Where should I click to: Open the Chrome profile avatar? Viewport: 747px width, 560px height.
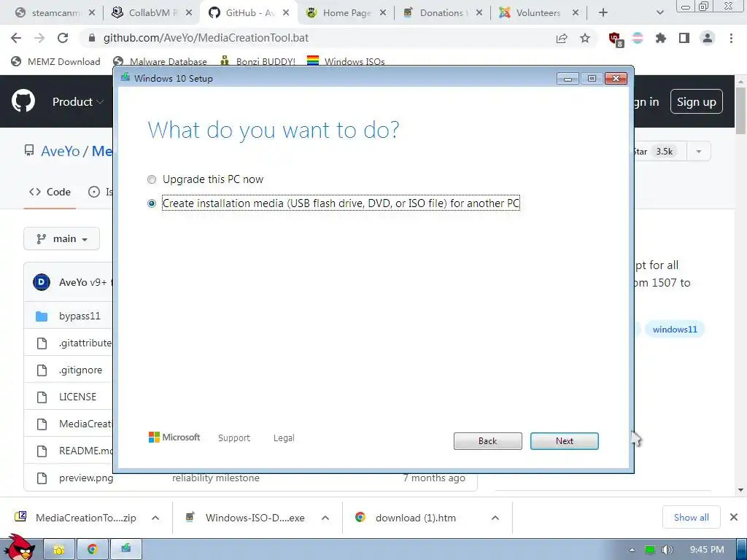(x=708, y=38)
